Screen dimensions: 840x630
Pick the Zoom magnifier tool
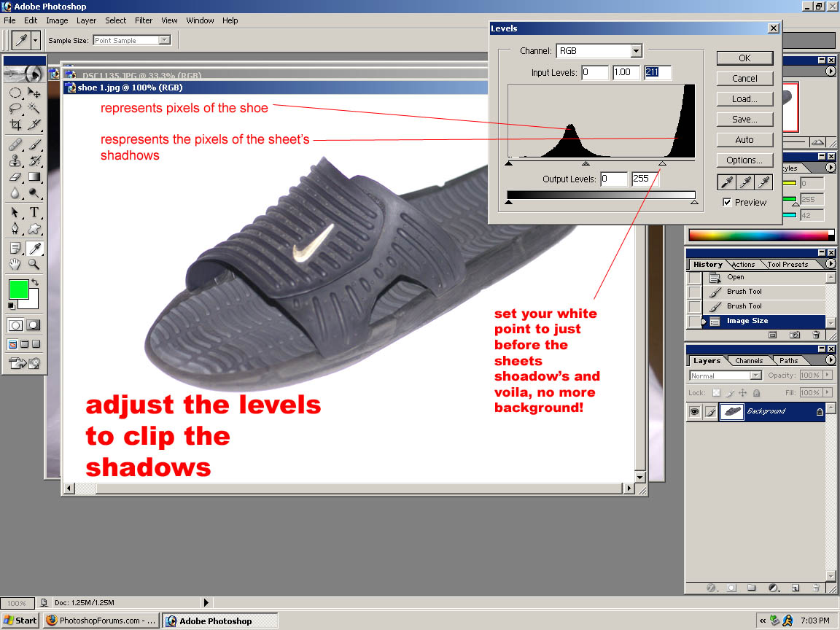pyautogui.click(x=34, y=264)
